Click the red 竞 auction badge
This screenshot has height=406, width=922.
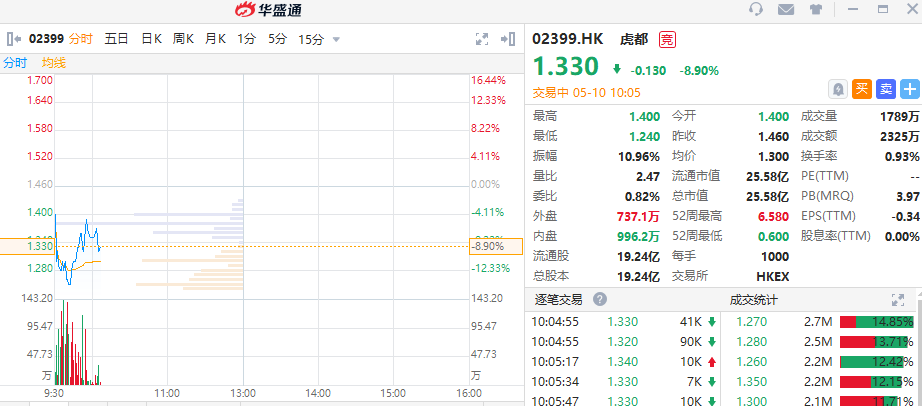point(667,39)
